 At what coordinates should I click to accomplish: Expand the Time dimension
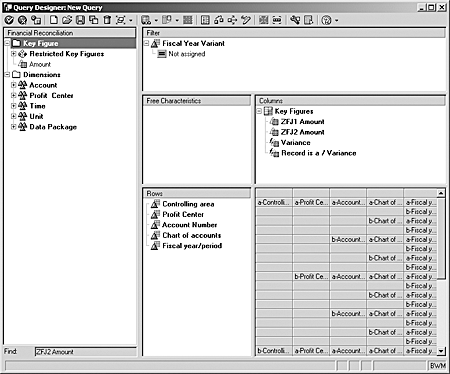point(14,106)
